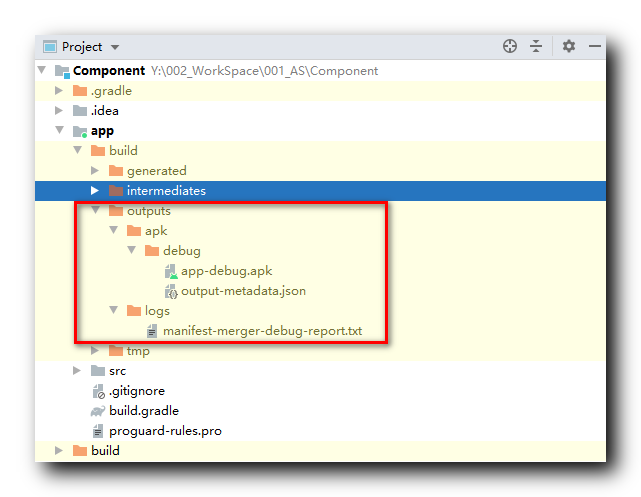
Task: Expand the tmp folder
Action: tap(95, 350)
